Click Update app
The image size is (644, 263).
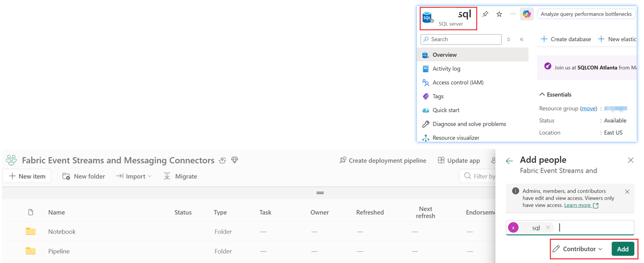coord(459,161)
